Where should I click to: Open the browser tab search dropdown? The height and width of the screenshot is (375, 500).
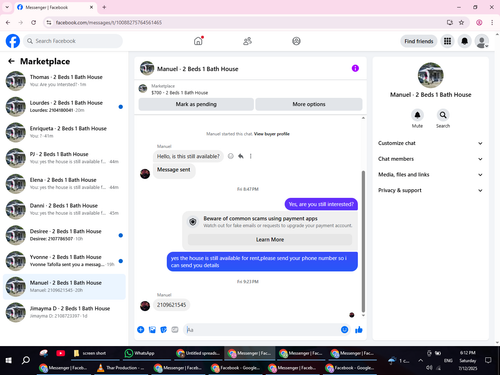[7, 7]
